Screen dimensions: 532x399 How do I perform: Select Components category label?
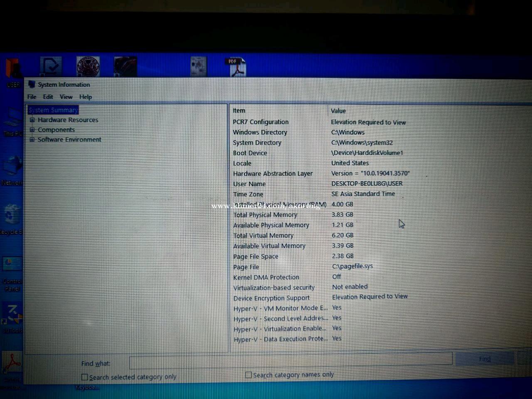point(56,130)
